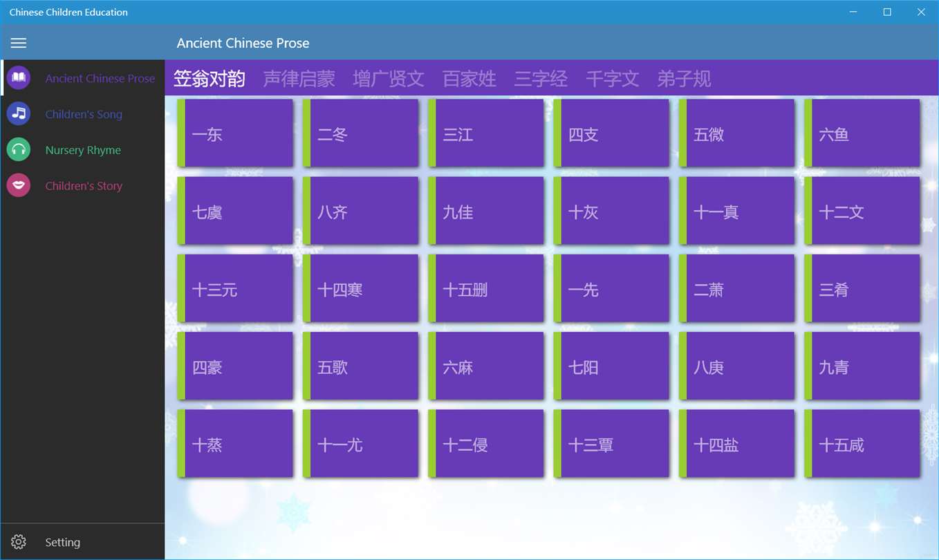Open the 十一尤 tile
The image size is (939, 560).
coord(360,444)
